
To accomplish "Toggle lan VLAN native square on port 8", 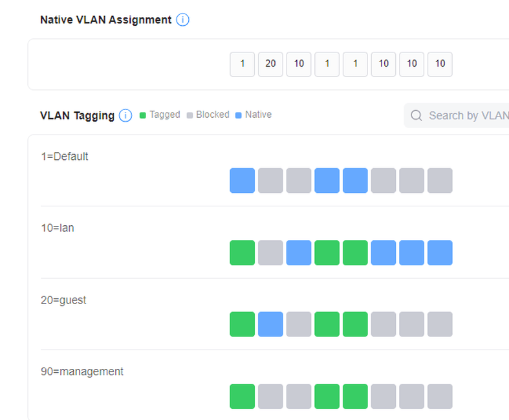I will click(440, 252).
